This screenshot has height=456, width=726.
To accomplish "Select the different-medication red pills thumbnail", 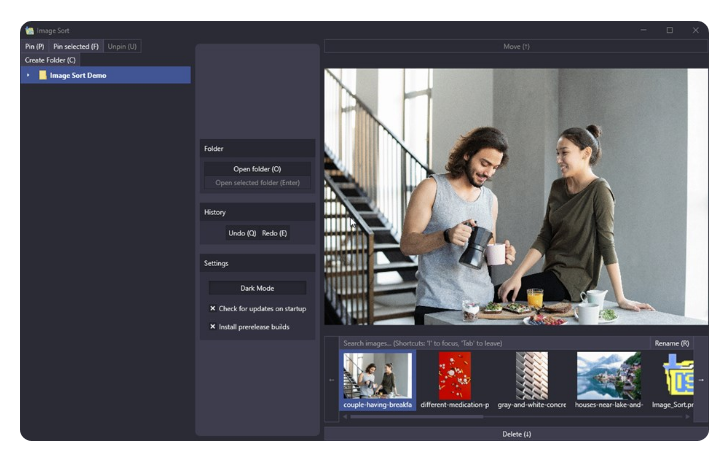I will [x=454, y=377].
